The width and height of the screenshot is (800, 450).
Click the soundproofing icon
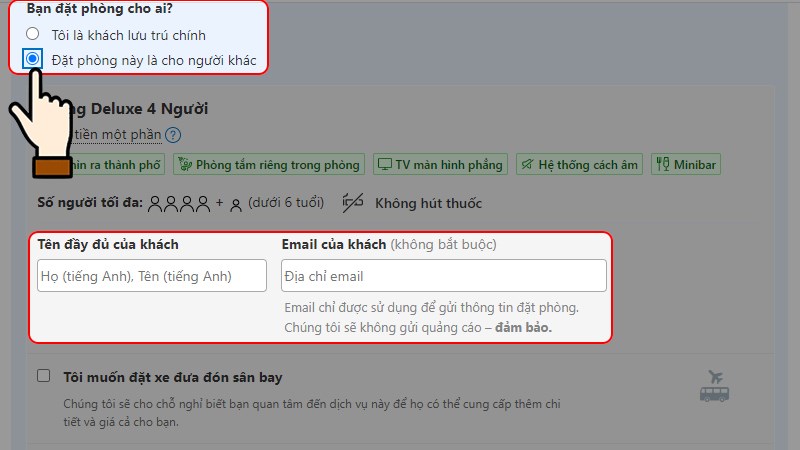(x=527, y=164)
